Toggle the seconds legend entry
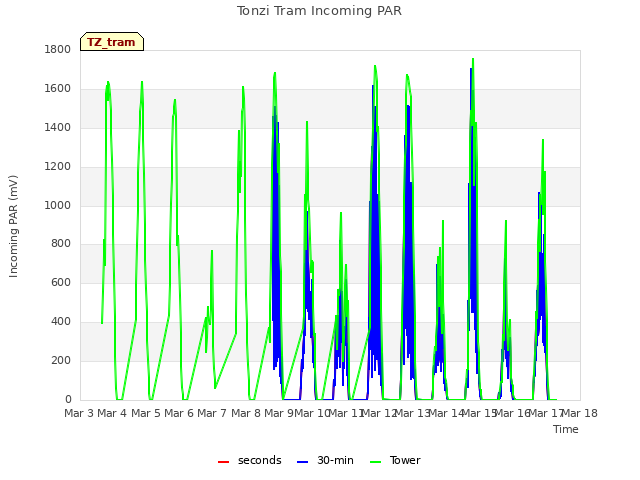This screenshot has height=480, width=640. click(x=250, y=460)
